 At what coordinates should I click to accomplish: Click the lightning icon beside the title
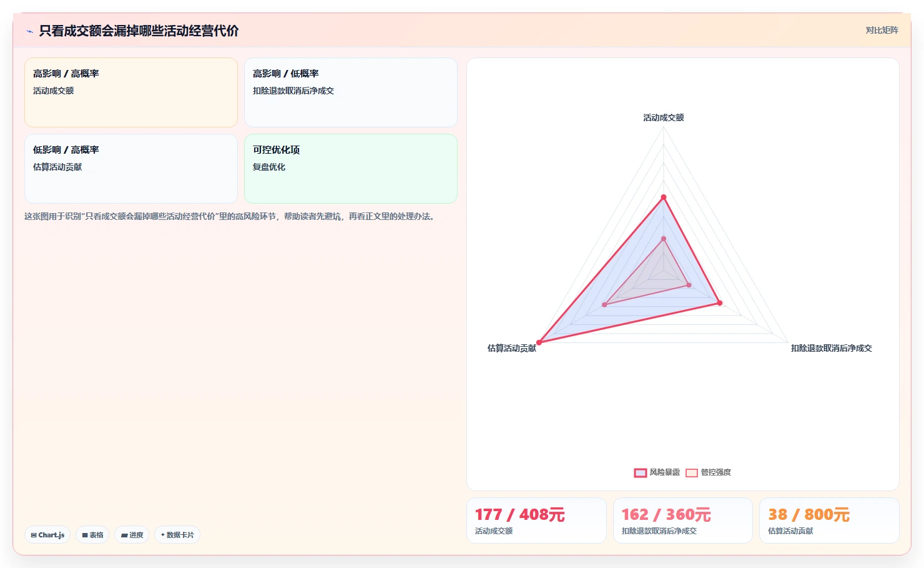click(x=29, y=31)
